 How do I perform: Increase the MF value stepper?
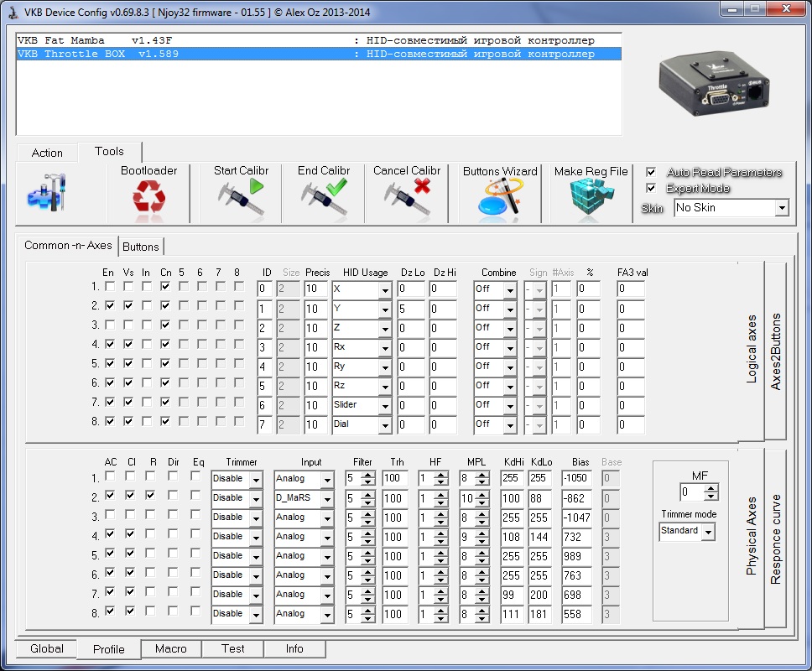(x=713, y=488)
